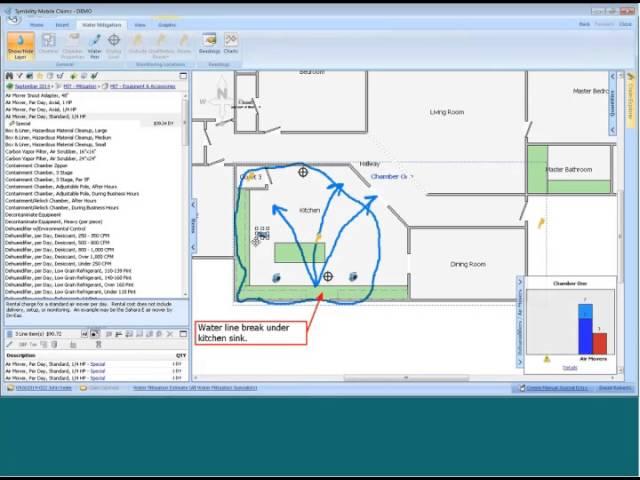Click the left air mover icon in Kitchen
640x480 pixels.
pyautogui.click(x=276, y=278)
